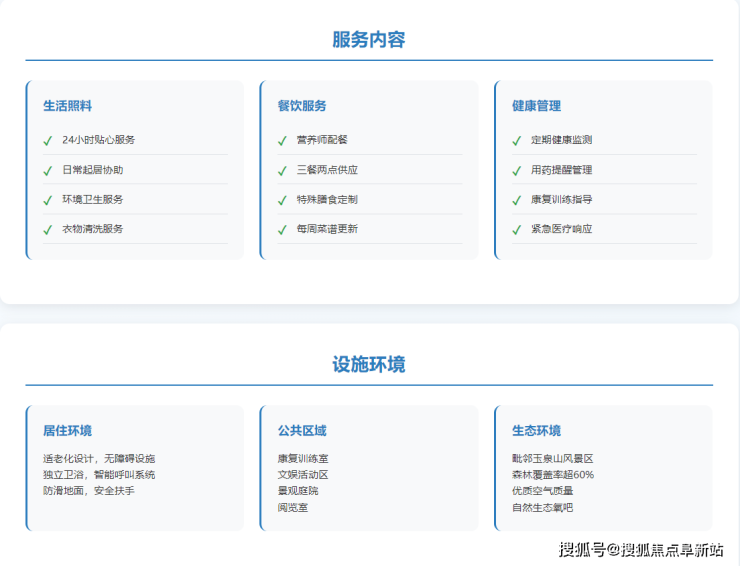
Task: Select the 健康管理 card title
Action: click(536, 106)
